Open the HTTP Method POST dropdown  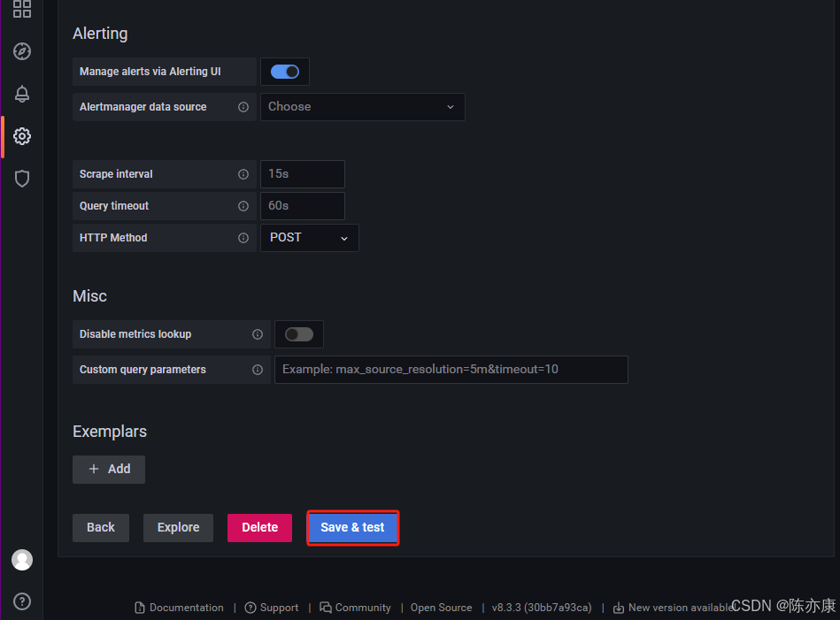[x=310, y=238]
